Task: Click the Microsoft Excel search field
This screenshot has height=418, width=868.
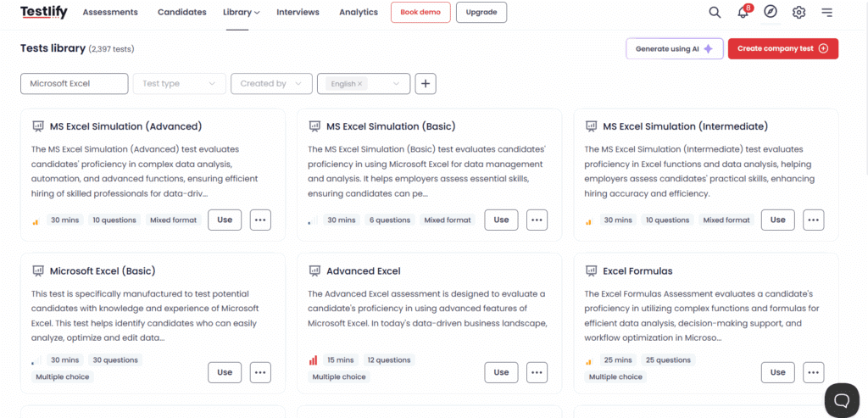Action: (x=75, y=84)
